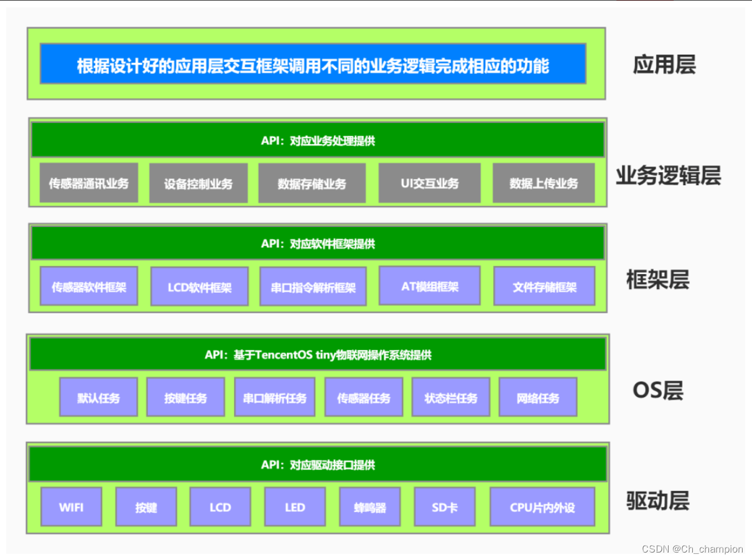Click the 串口指令解析框架 block

(x=313, y=287)
